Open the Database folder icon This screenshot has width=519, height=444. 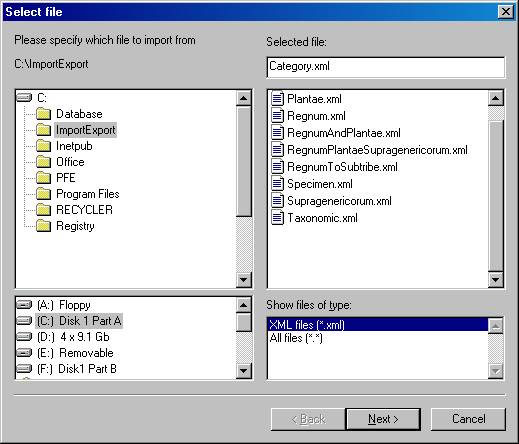coord(43,114)
